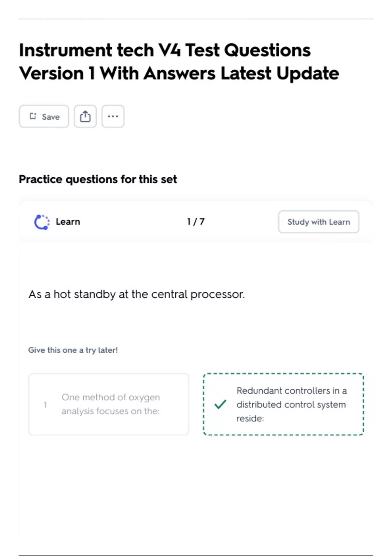This screenshot has height=556, width=392.
Task: Click the bookmark icon inside Save button
Action: coord(33,116)
